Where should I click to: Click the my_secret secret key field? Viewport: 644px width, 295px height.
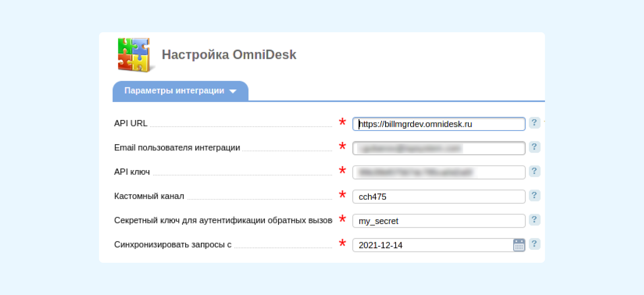click(439, 221)
